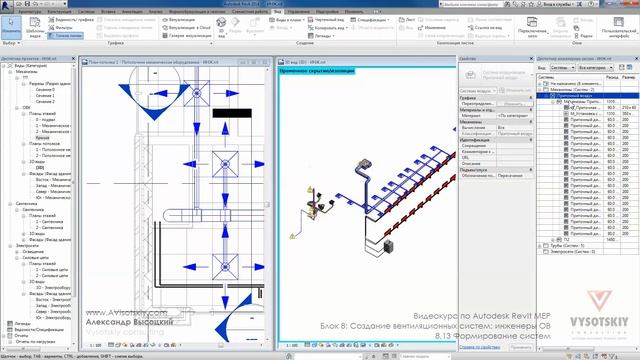Open Plan Views (Виды в плане) dropdown
The image size is (640, 360).
click(x=287, y=20)
